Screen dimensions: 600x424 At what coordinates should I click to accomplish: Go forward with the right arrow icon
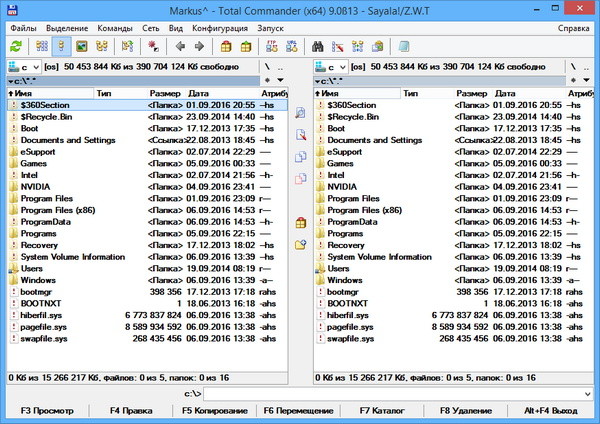point(199,47)
